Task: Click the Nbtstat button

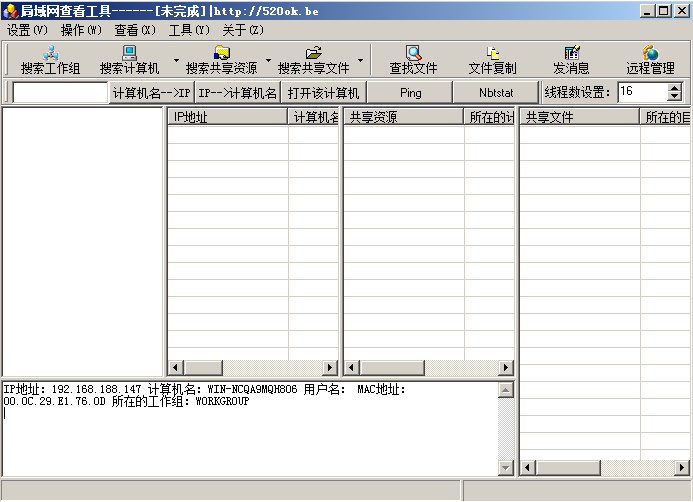Action: coord(496,93)
